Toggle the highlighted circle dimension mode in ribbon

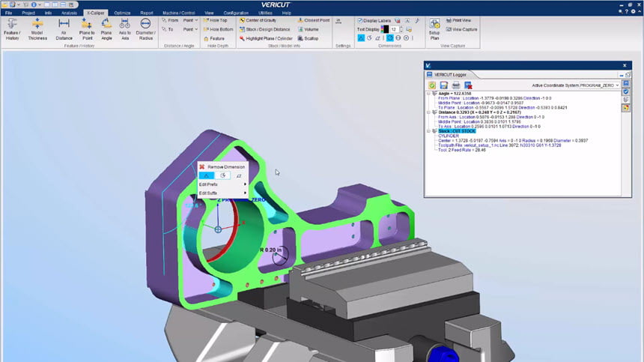tap(389, 37)
